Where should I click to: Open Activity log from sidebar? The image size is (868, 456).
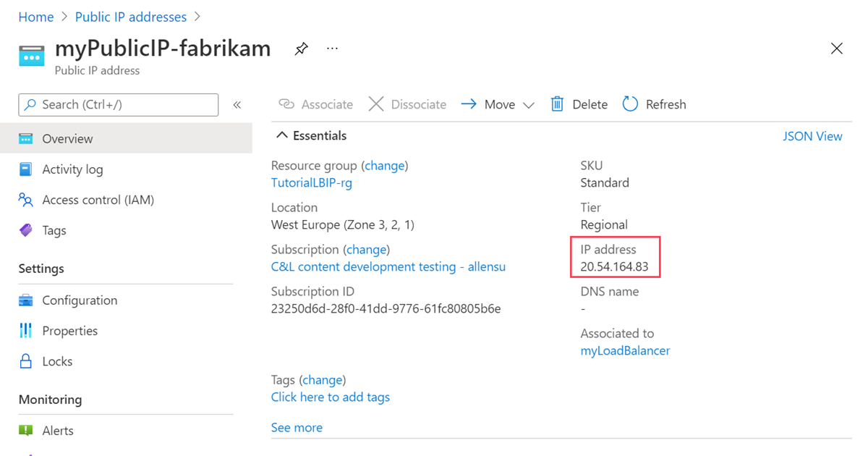click(72, 169)
